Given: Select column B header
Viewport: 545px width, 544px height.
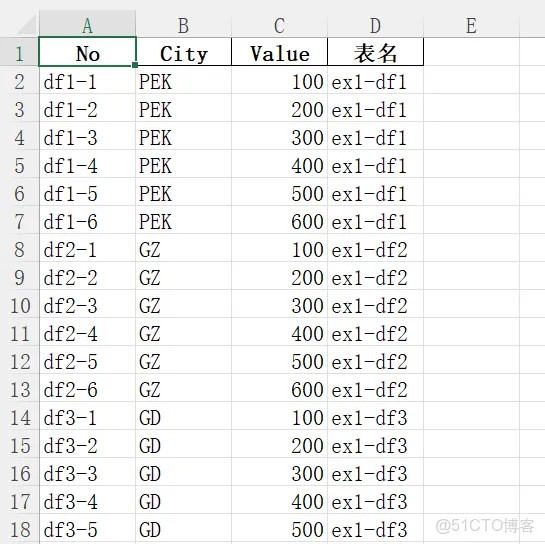Looking at the screenshot, I should click(184, 24).
